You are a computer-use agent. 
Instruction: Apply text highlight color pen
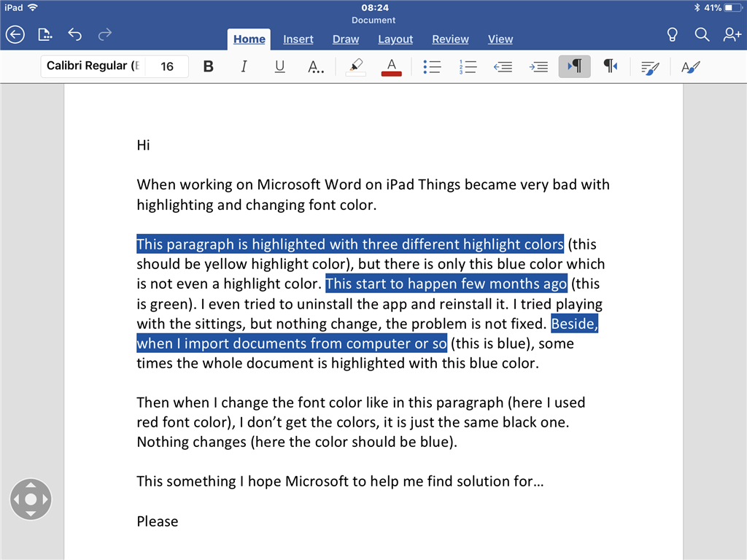pyautogui.click(x=355, y=66)
